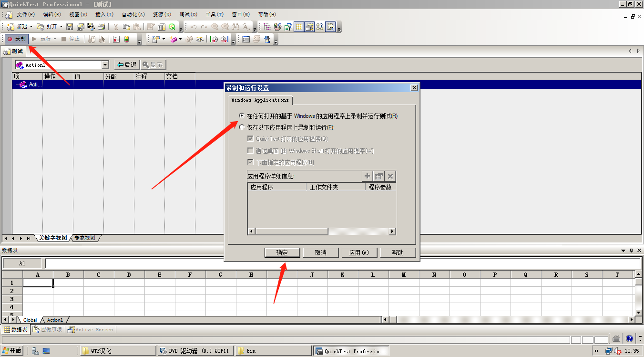Screen dimensions: 644x357
Task: Click the Analog Recording mouse icon
Action: pos(92,39)
